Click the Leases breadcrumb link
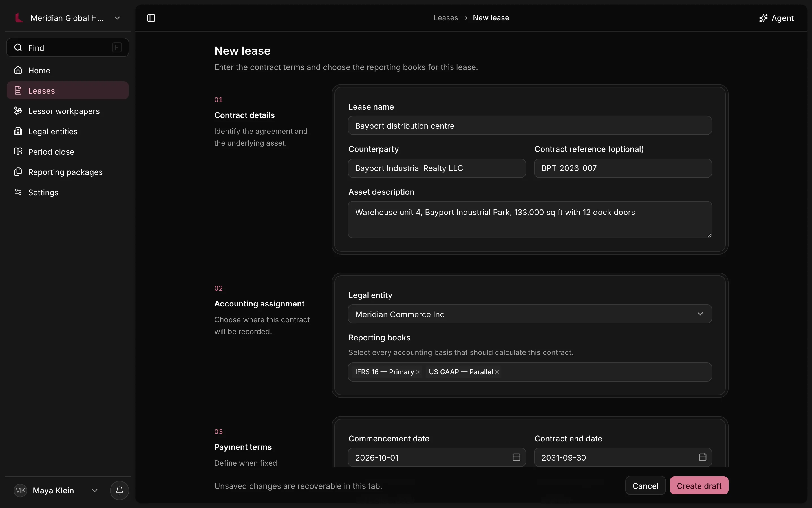The width and height of the screenshot is (812, 508). (445, 18)
